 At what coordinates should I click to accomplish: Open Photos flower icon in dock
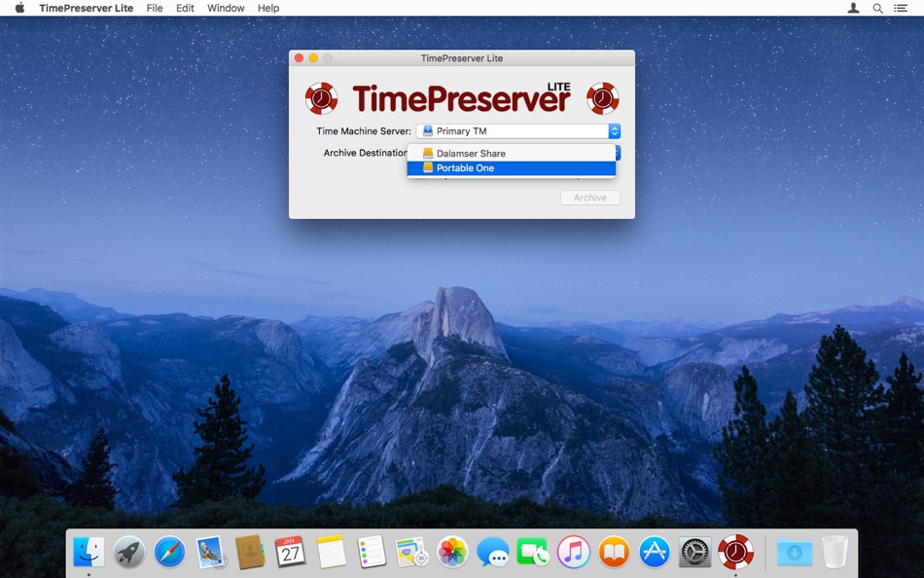452,552
